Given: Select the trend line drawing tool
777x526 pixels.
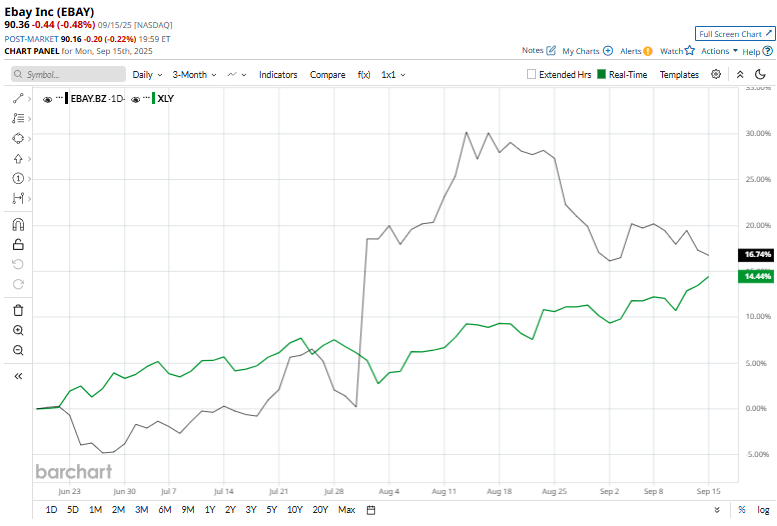Looking at the screenshot, I should (x=18, y=99).
